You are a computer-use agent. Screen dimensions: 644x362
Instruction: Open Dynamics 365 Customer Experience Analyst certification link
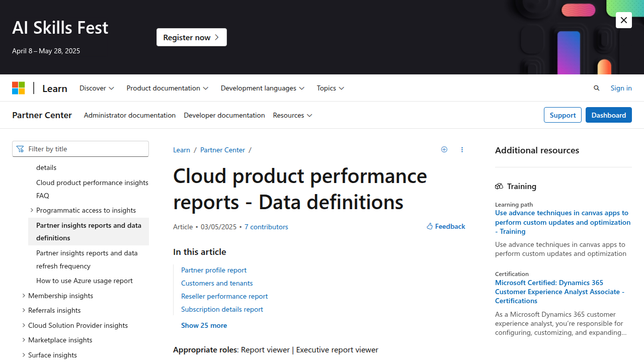click(559, 292)
